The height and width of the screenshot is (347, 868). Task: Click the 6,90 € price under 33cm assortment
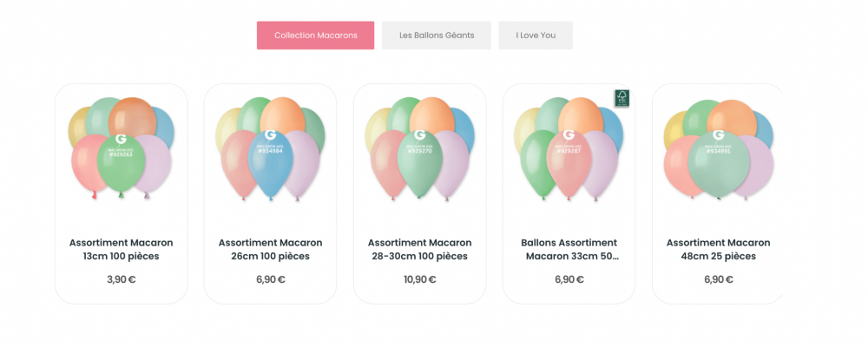(569, 279)
